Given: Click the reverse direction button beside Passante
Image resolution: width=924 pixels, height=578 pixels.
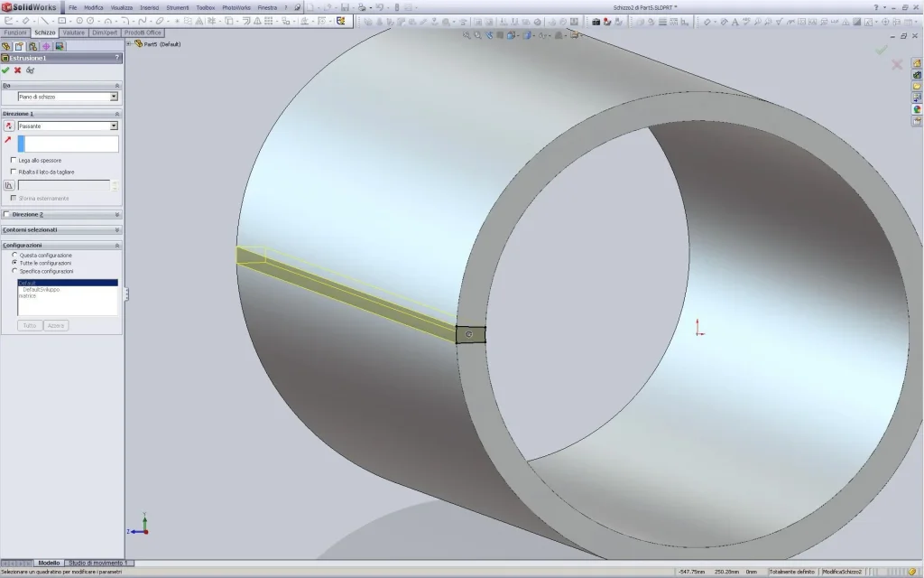Looking at the screenshot, I should click(x=9, y=126).
